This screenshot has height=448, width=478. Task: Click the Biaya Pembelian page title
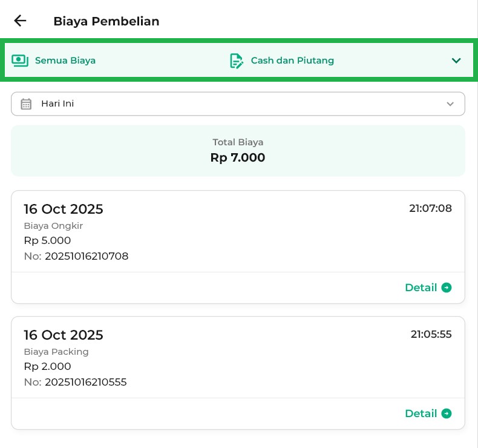pyautogui.click(x=106, y=21)
